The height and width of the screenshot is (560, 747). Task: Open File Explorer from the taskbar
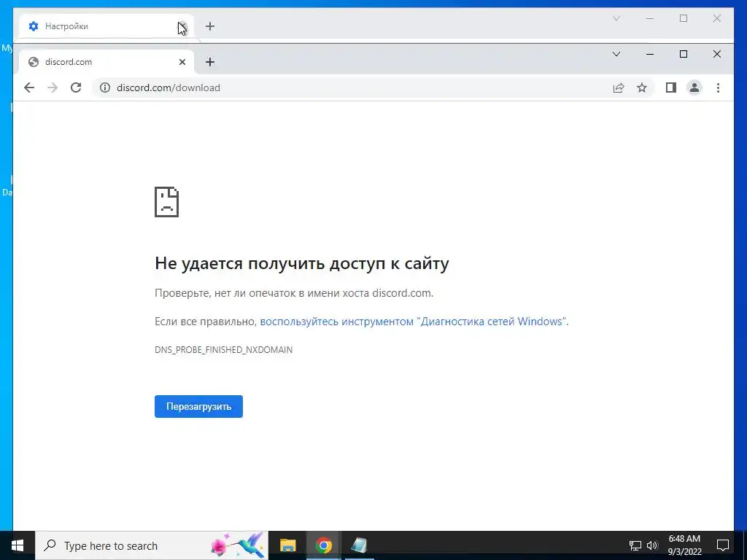(x=287, y=545)
